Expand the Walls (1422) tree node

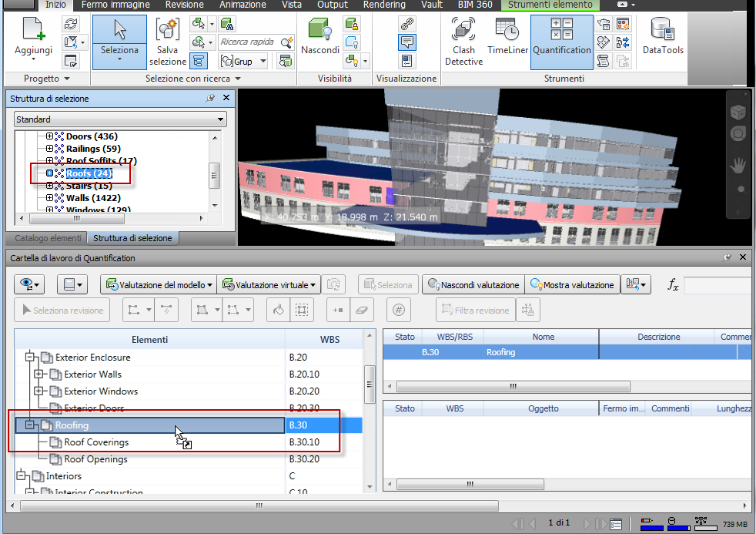click(49, 197)
